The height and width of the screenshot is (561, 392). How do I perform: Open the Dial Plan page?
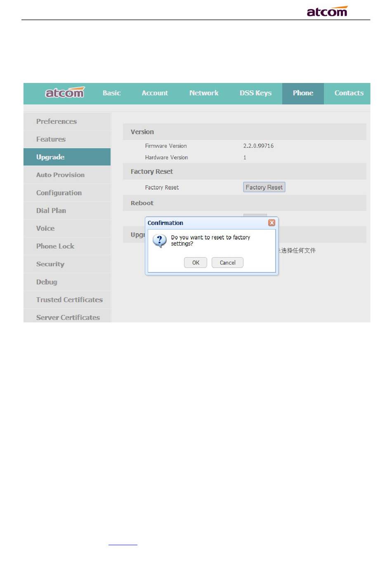click(67, 211)
